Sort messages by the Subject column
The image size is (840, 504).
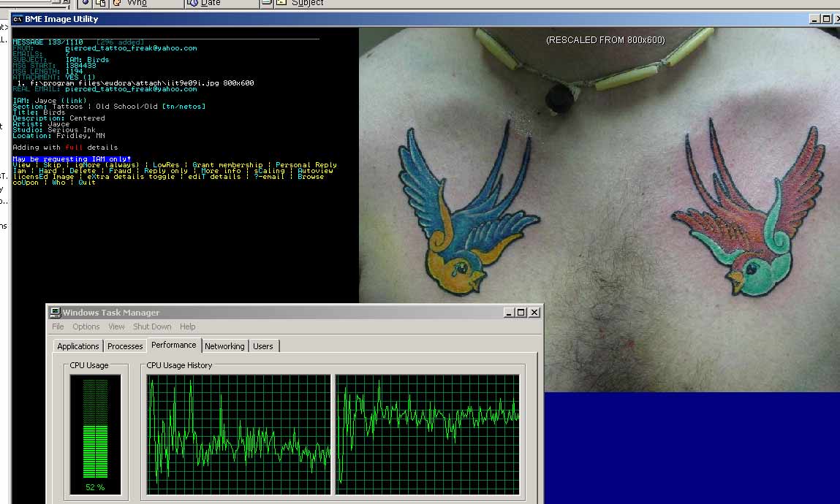click(307, 3)
